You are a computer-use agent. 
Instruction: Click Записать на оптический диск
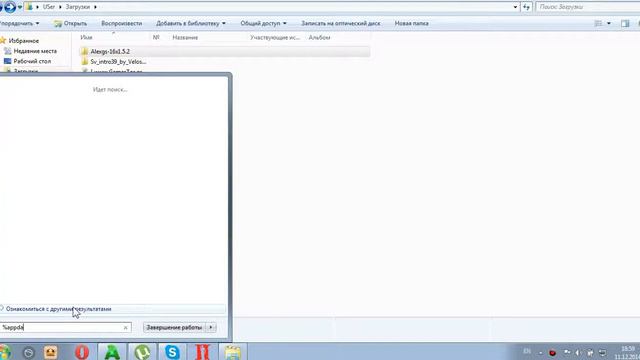pos(340,23)
